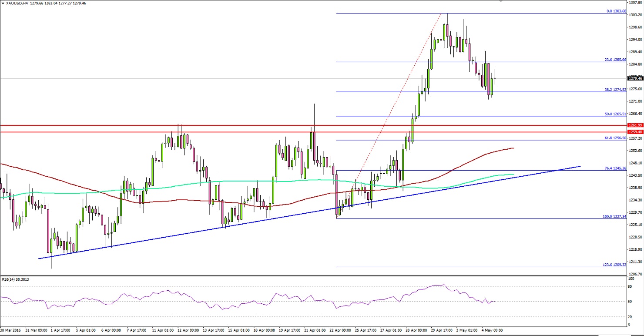Click the red 1259.48 price tag
This screenshot has width=644, height=336.
coord(635,131)
